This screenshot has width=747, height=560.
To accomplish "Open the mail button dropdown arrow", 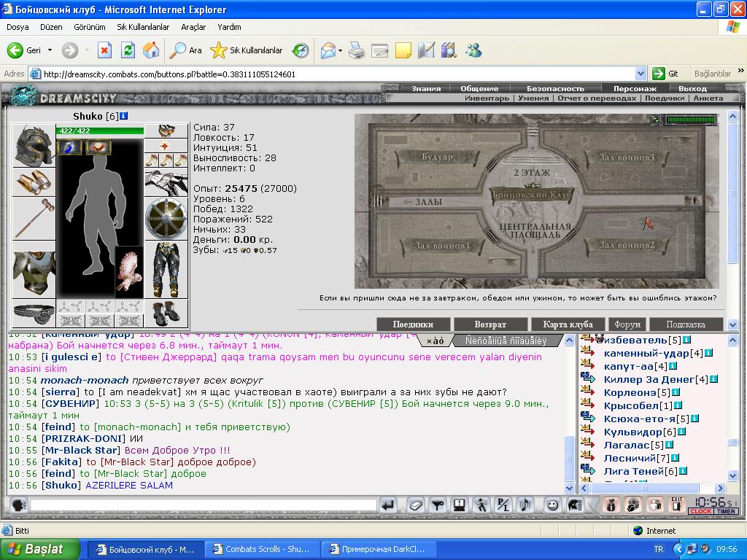I will [x=340, y=50].
